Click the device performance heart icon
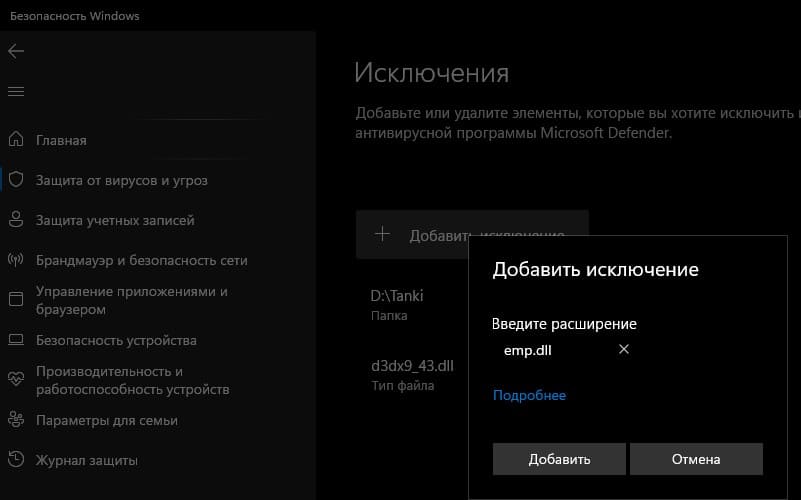Screen dimensions: 801x500 point(16,380)
